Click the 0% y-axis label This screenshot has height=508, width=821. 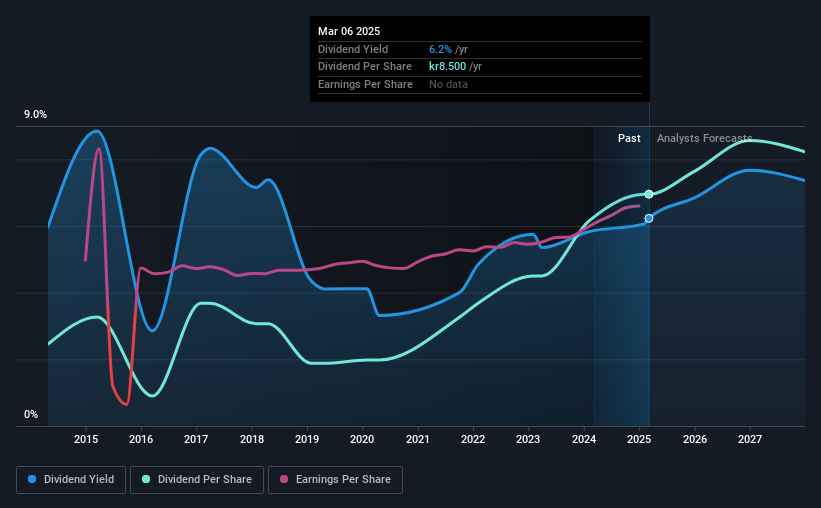tap(31, 414)
